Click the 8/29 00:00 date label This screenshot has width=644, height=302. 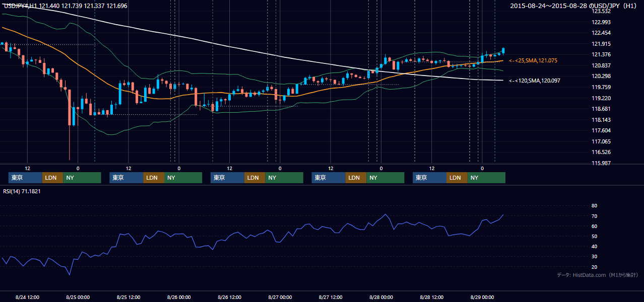pyautogui.click(x=482, y=297)
